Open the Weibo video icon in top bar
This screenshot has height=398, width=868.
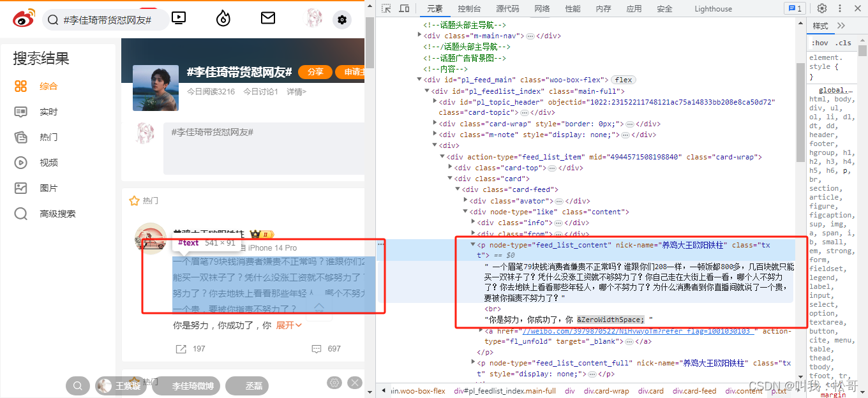click(x=179, y=18)
